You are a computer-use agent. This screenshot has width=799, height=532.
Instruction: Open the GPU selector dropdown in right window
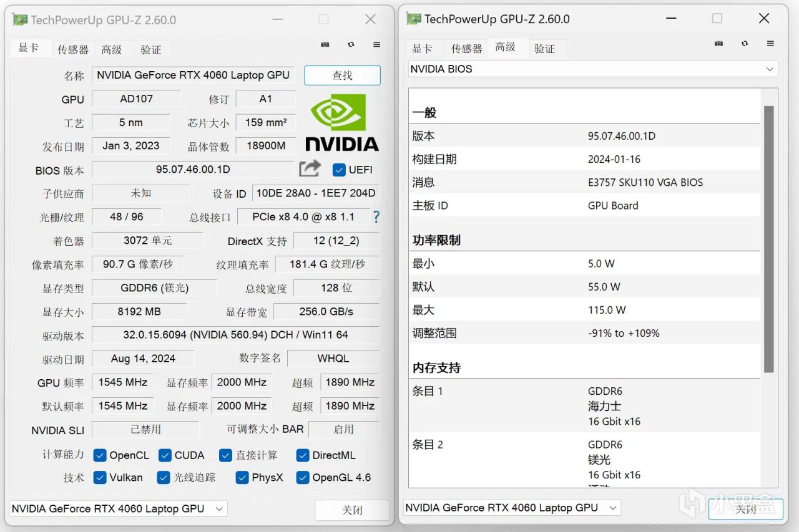[512, 508]
